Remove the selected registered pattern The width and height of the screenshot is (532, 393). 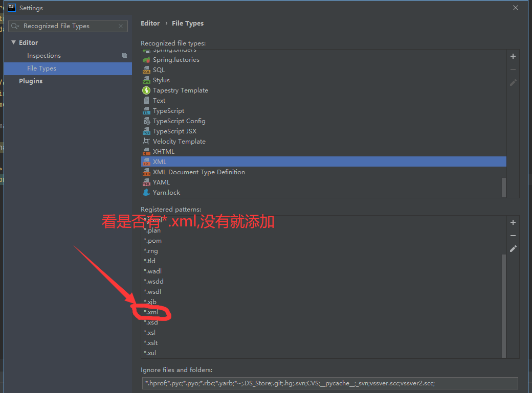click(513, 236)
